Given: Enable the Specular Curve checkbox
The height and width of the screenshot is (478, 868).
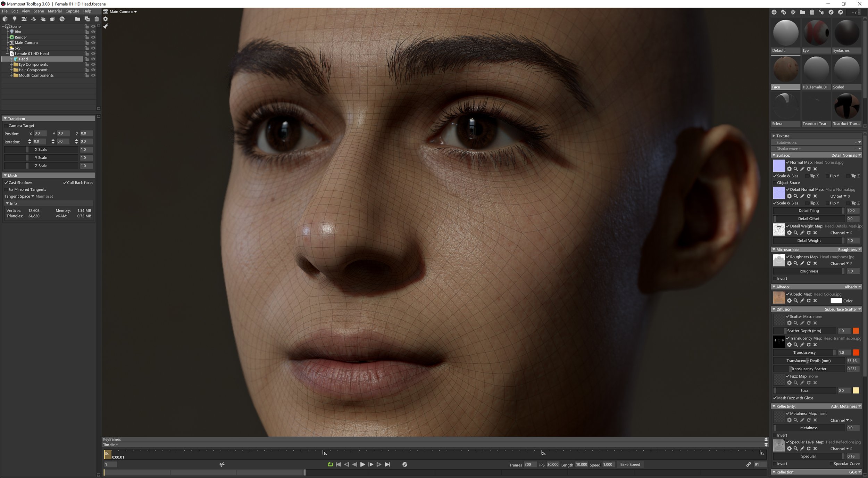Looking at the screenshot, I should coord(831,464).
